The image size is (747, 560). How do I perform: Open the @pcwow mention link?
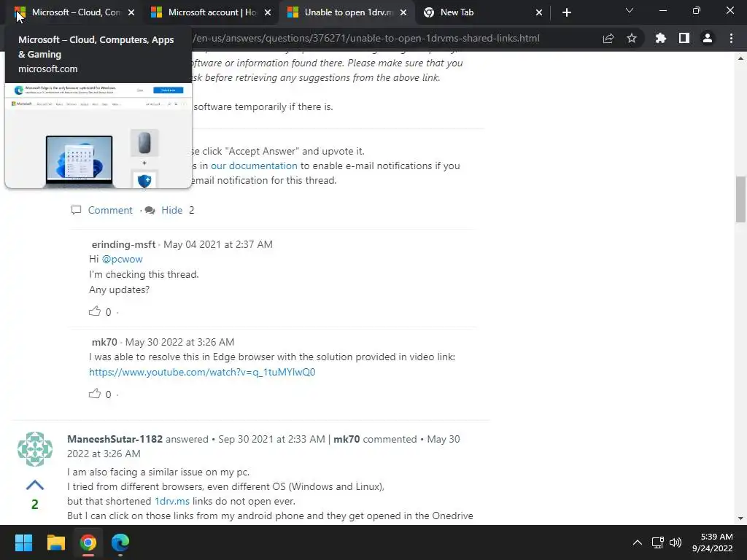coord(122,259)
